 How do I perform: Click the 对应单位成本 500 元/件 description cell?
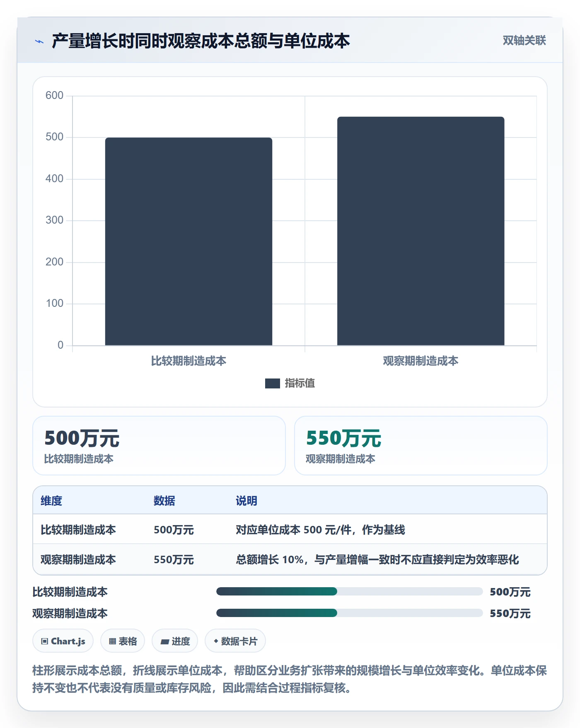[x=320, y=530]
